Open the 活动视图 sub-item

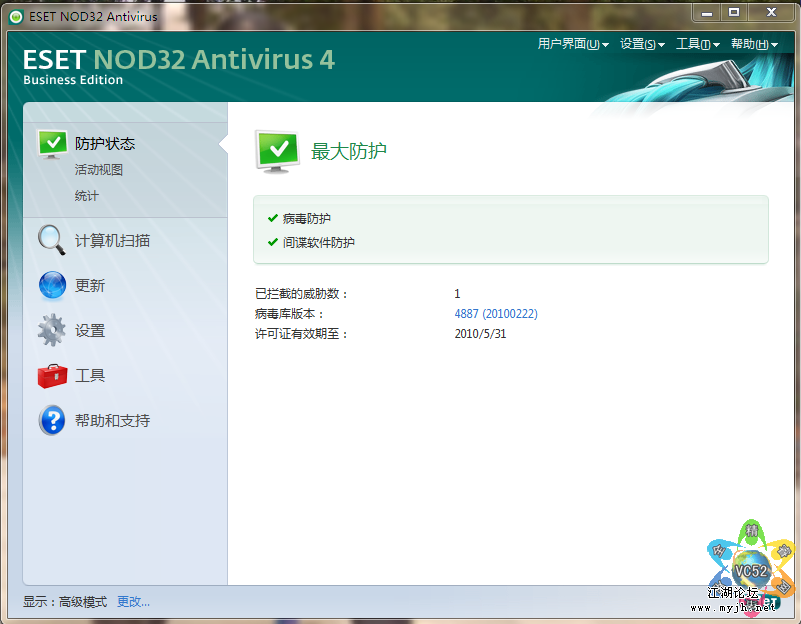coord(99,170)
